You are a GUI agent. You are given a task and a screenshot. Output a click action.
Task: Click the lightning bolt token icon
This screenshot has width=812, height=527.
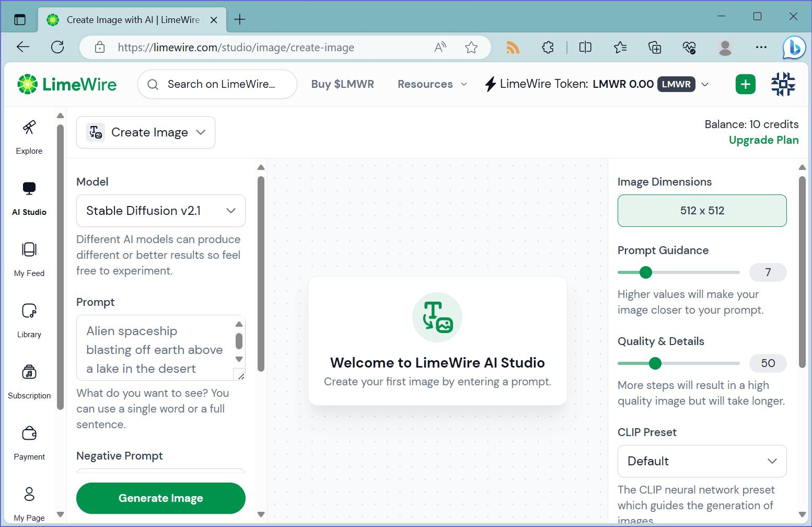(x=490, y=84)
